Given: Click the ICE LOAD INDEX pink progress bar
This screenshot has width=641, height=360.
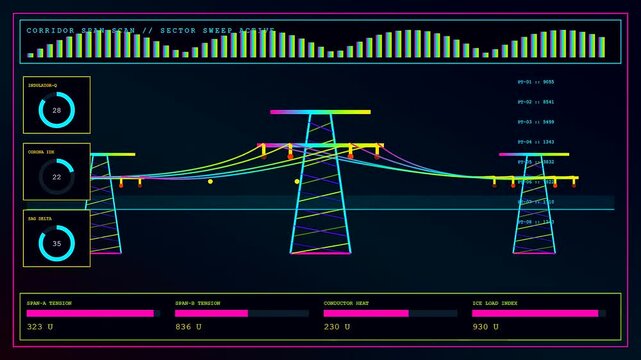Looking at the screenshot, I should click(539, 313).
